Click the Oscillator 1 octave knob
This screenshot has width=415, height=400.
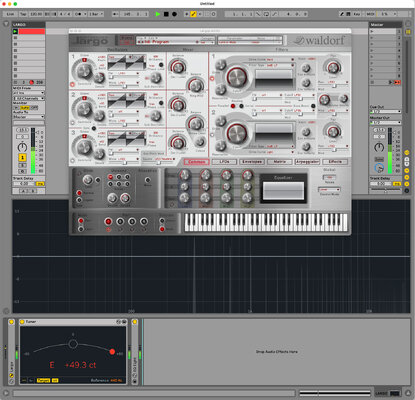(x=84, y=70)
